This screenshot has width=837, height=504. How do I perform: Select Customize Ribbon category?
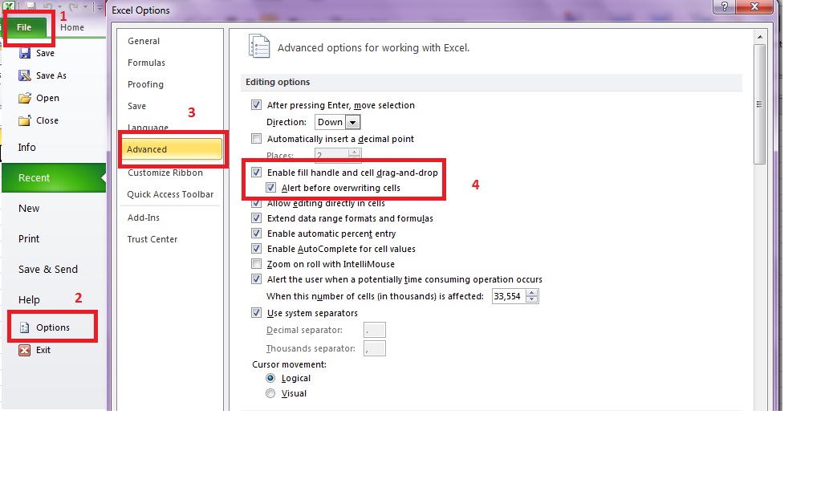coord(165,173)
